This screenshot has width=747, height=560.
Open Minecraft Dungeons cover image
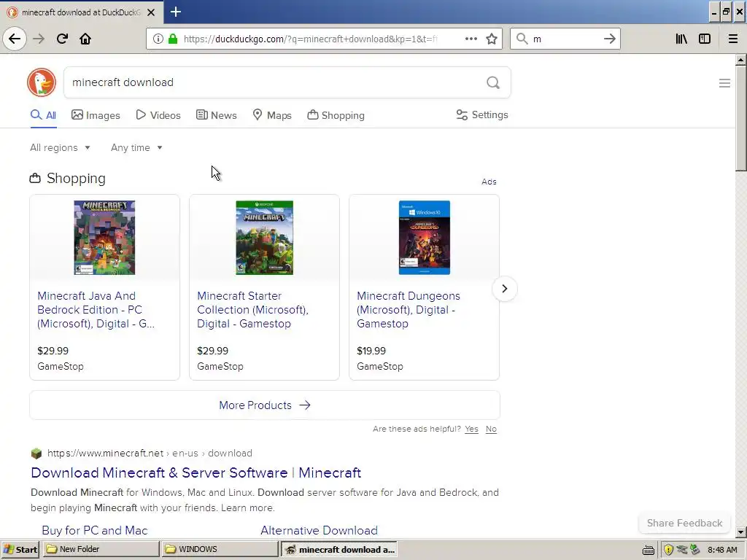424,237
